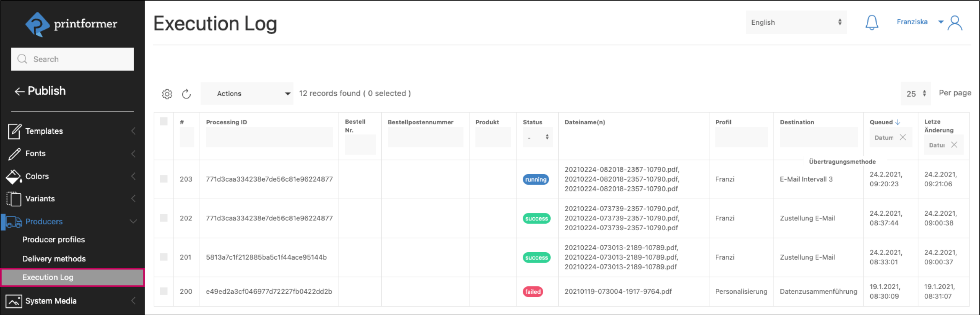Open the Status filter dropdown
Screen dimensions: 980x315
[x=537, y=137]
